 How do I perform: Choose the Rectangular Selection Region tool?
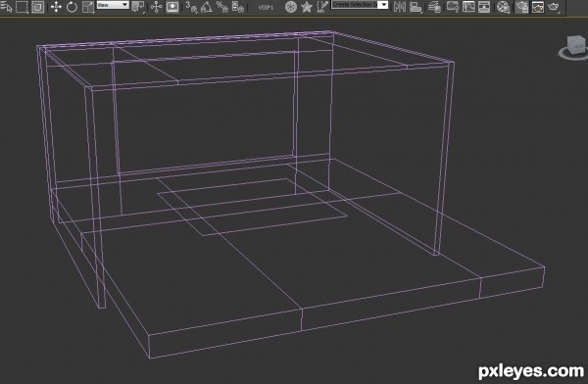point(22,7)
